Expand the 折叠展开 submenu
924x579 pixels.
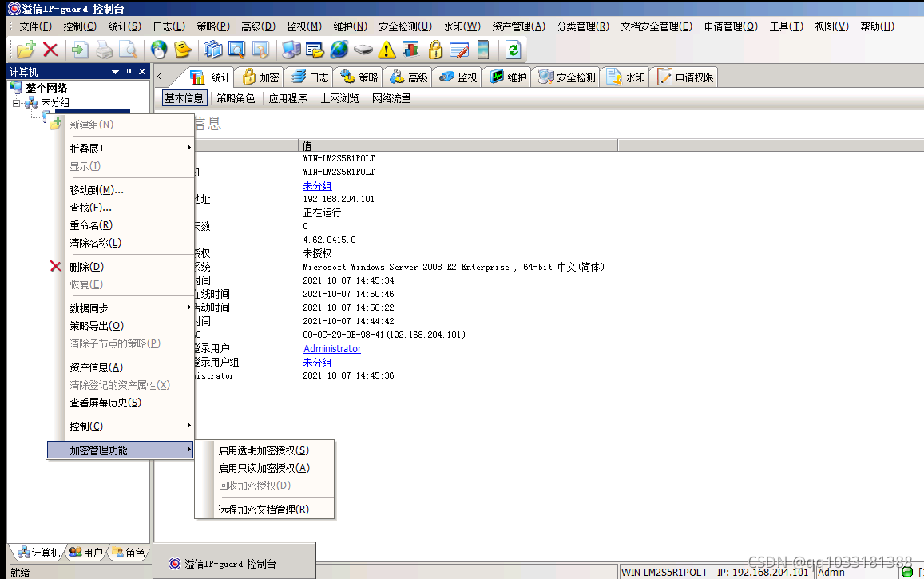coord(120,149)
